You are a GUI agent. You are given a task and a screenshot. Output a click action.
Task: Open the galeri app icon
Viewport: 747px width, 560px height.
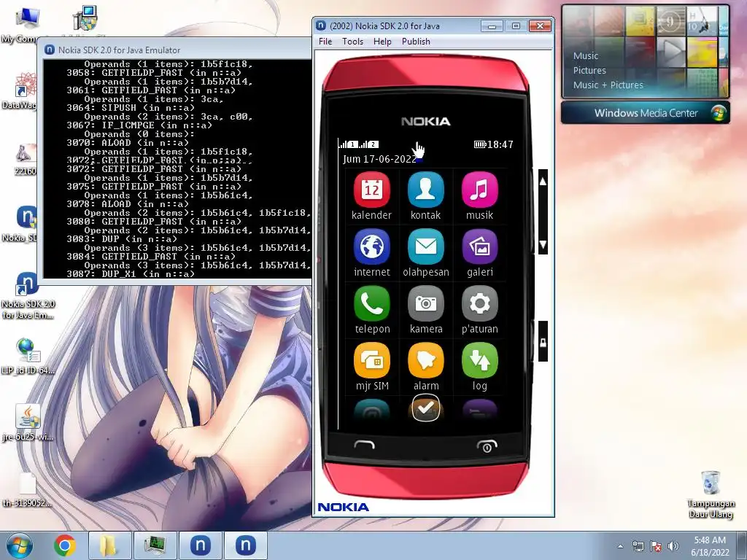click(x=480, y=246)
